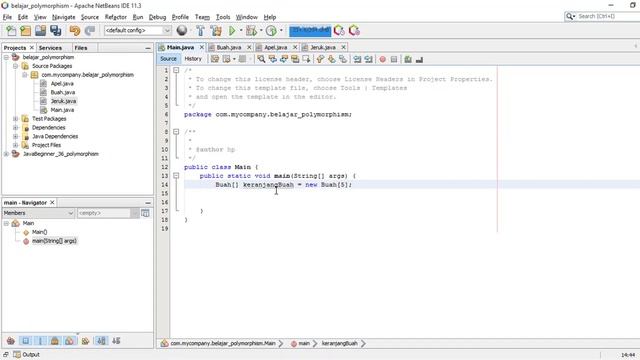Click the Debug Project icon
640x360 pixels.
pos(251,31)
